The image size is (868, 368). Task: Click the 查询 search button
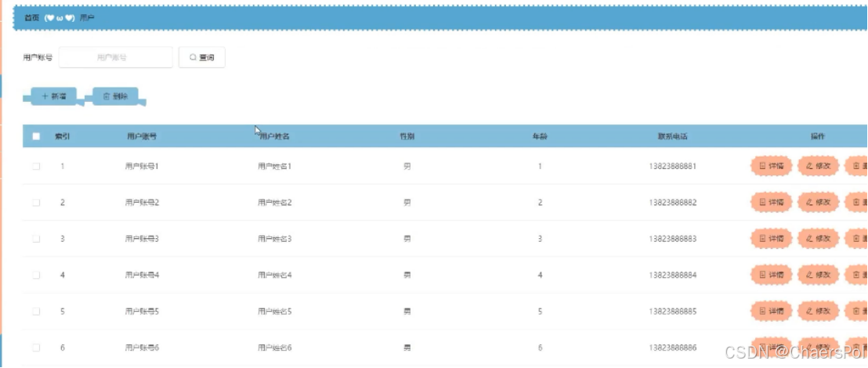click(x=202, y=57)
